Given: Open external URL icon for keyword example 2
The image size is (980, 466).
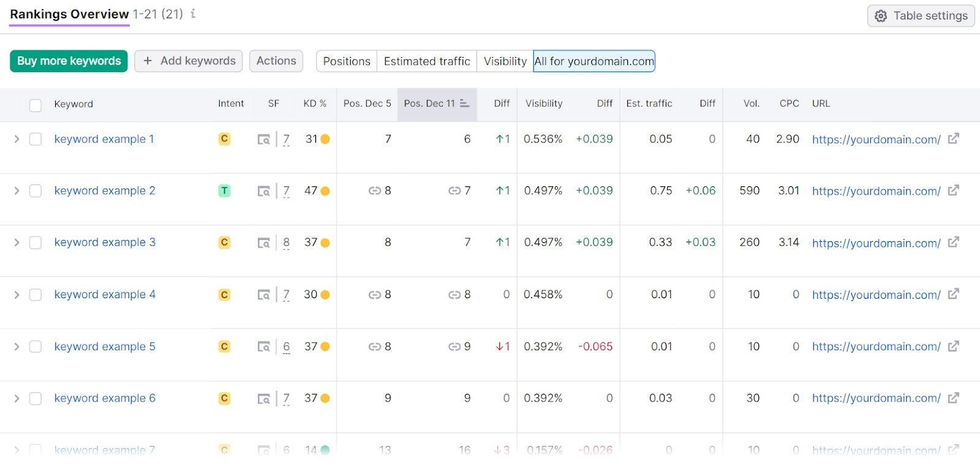Looking at the screenshot, I should (x=953, y=190).
